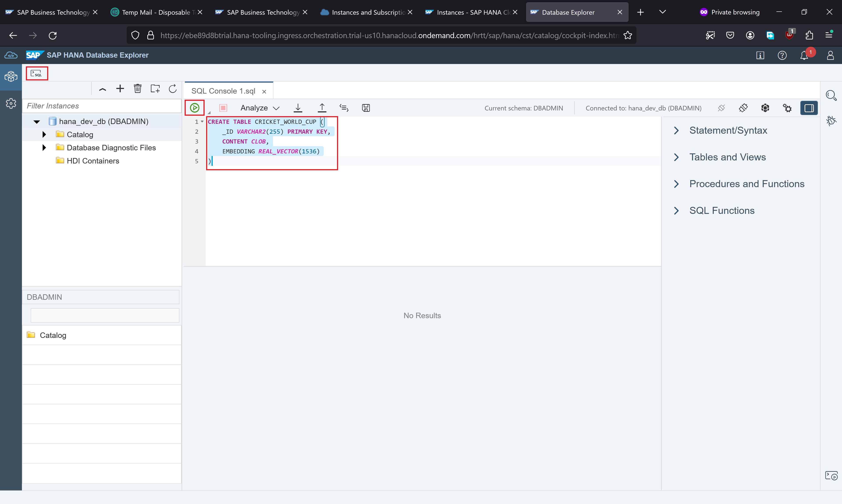Open the Analyze dropdown menu
This screenshot has height=504, width=842.
coord(260,108)
